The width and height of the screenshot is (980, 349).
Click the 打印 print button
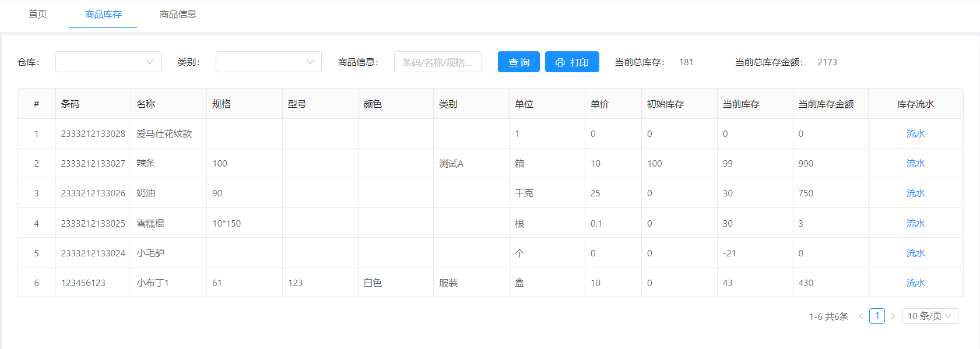tap(572, 62)
